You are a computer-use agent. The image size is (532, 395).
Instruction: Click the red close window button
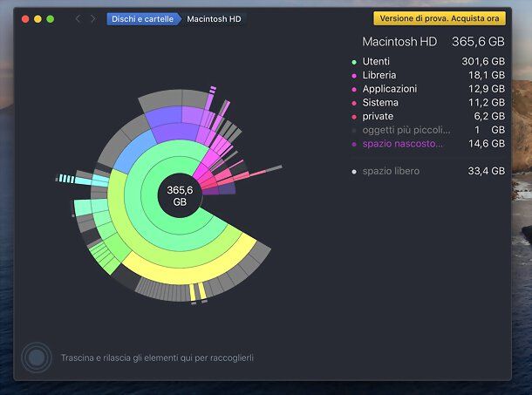[x=25, y=19]
